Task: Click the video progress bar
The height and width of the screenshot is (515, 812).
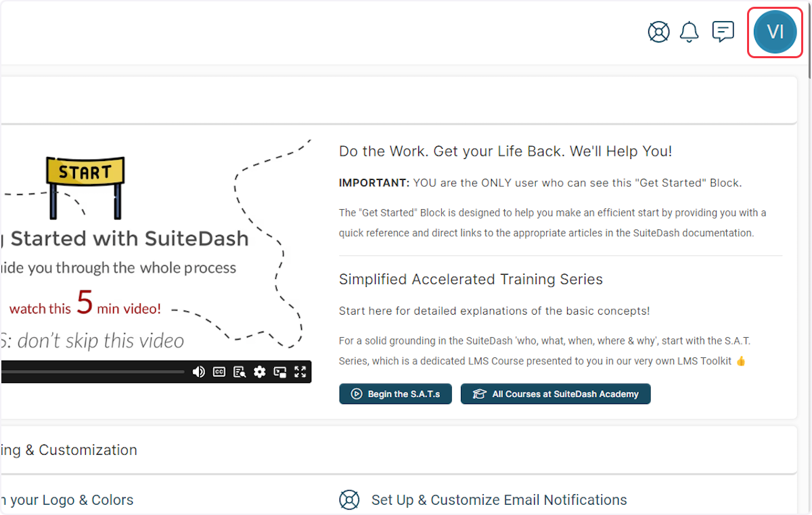Action: [93, 372]
